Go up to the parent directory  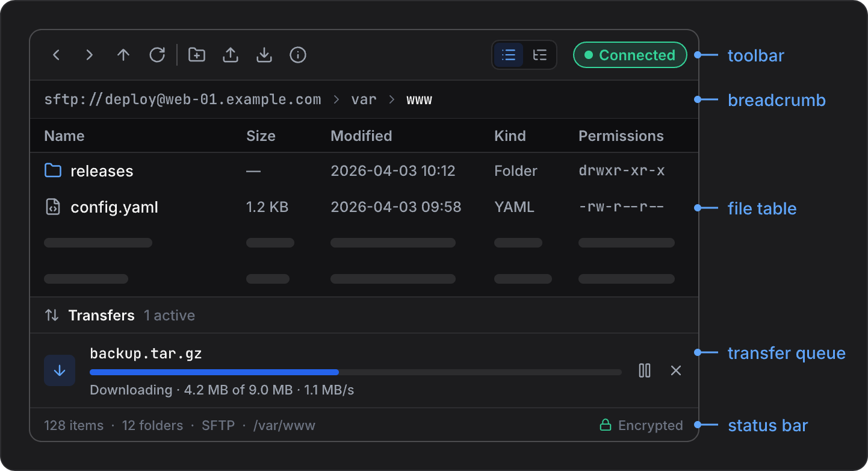tap(123, 55)
